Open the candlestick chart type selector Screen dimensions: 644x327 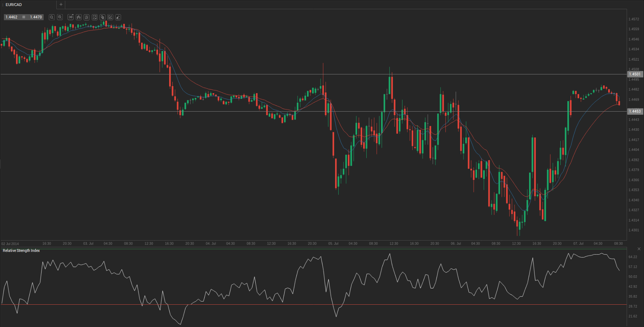coord(78,17)
